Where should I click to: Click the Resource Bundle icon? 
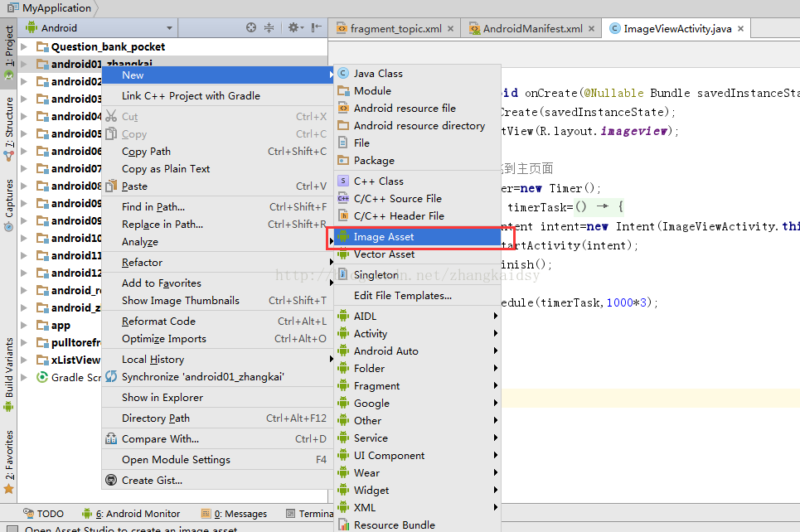coord(343,525)
